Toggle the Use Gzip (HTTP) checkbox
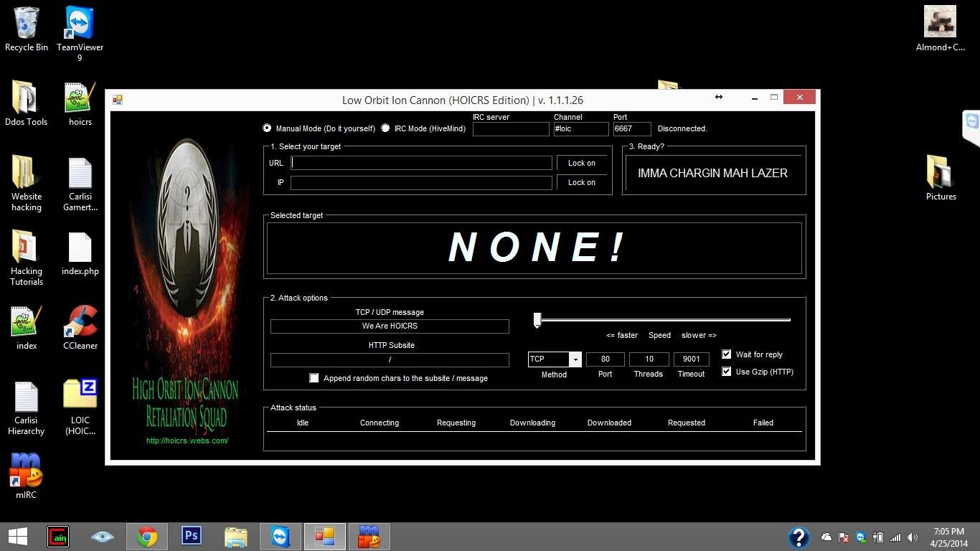The image size is (980, 551). [x=726, y=372]
